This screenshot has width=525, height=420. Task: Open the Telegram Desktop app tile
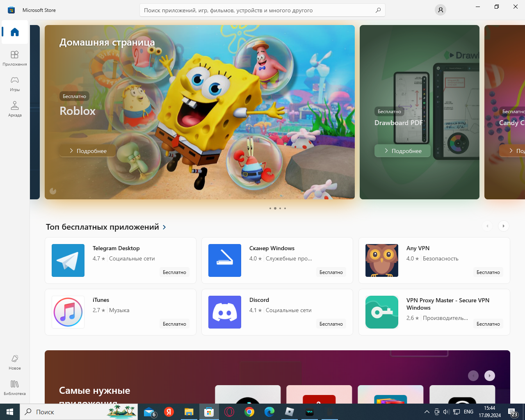click(x=121, y=260)
